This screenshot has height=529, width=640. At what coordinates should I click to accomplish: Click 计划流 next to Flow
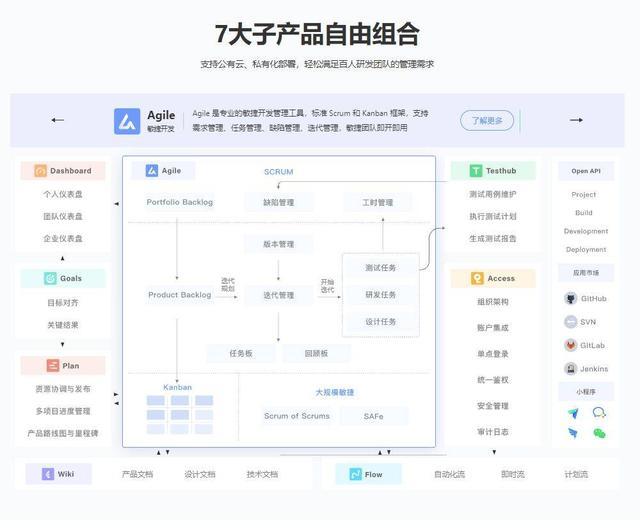pyautogui.click(x=576, y=474)
